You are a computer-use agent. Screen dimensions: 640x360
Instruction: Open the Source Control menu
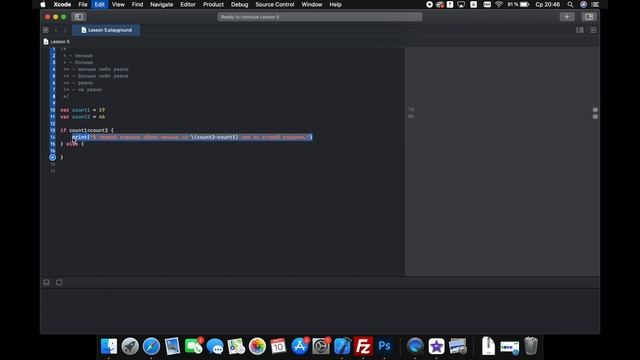pos(275,4)
